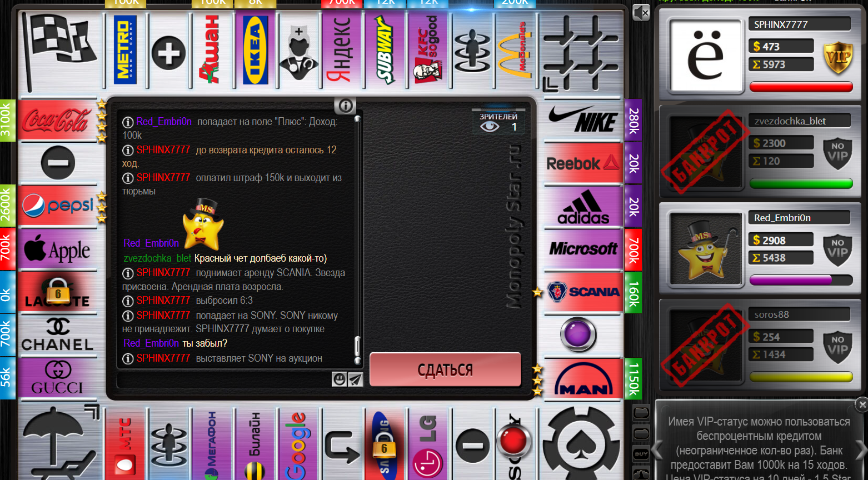Viewport: 868px width, 480px height.
Task: Open the casino chip corner cell
Action: pyautogui.click(x=581, y=443)
